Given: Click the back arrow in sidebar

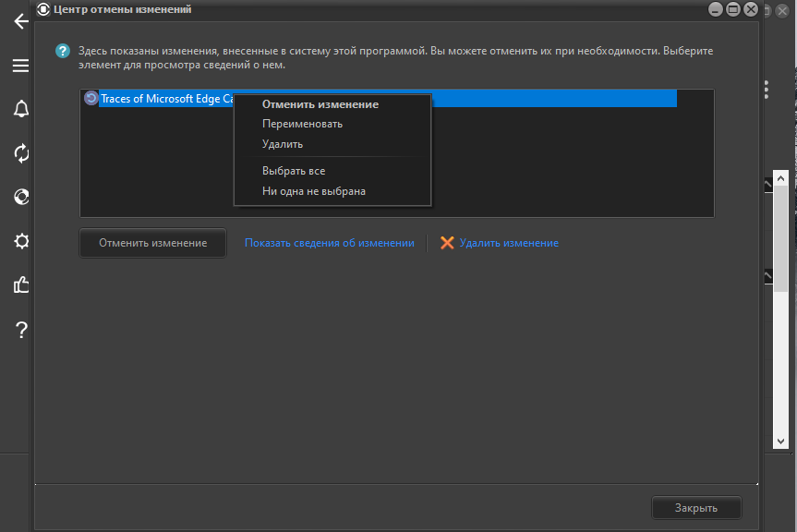Looking at the screenshot, I should point(20,21).
